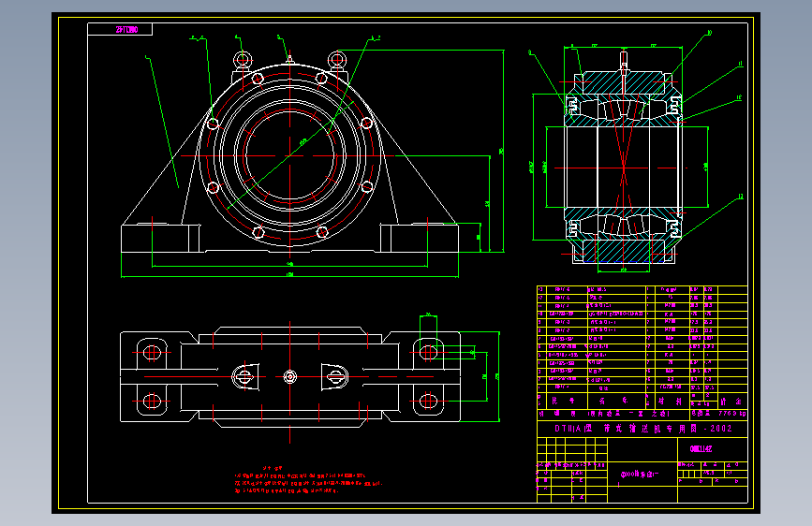Select the top plan view of the housing

[x=290, y=376]
